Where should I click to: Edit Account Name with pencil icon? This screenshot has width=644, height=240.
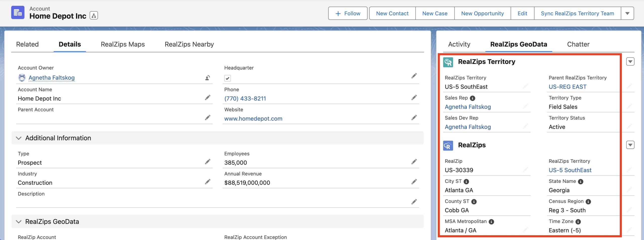[208, 97]
